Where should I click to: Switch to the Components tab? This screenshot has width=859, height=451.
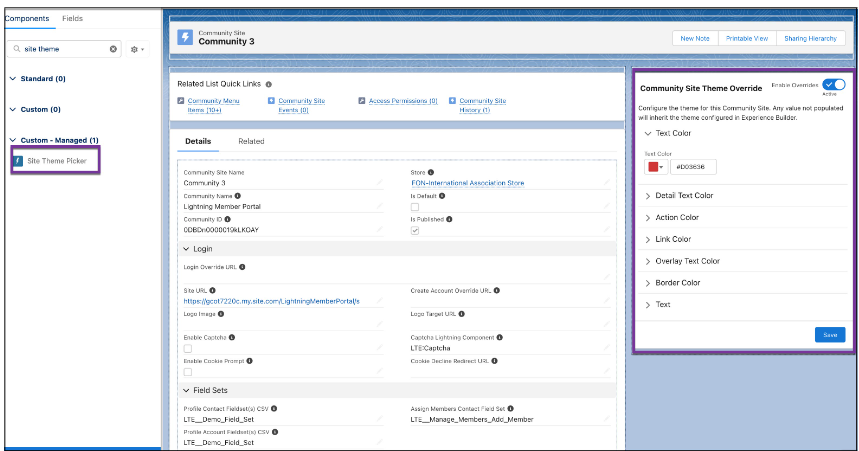point(27,18)
